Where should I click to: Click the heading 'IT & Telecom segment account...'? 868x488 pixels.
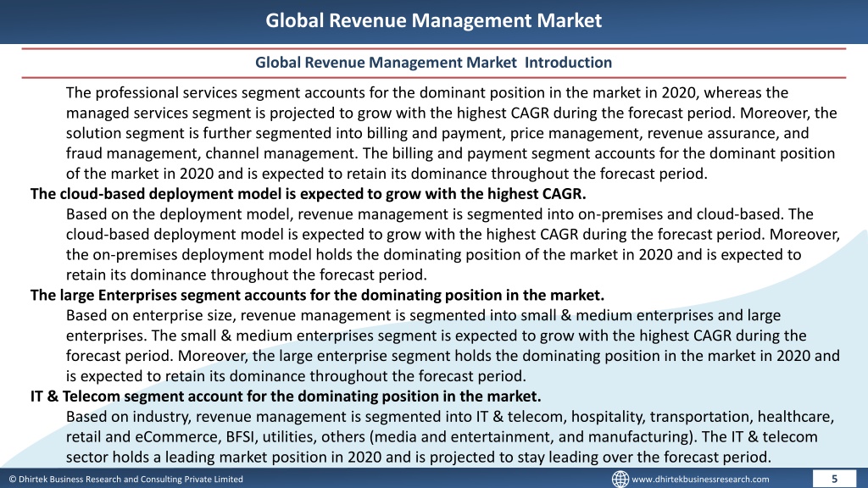point(286,396)
